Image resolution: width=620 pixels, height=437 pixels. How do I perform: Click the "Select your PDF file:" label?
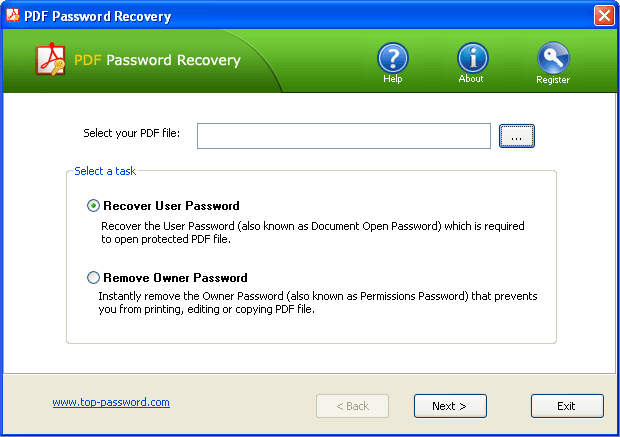point(132,133)
